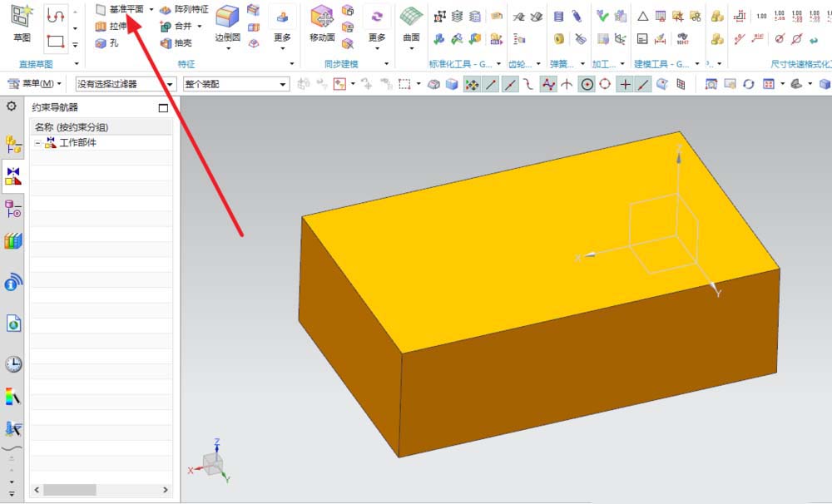Screen dimensions: 832x504
Task: Open the 没有选择过滤器 selection filter dropdown
Action: coord(126,84)
